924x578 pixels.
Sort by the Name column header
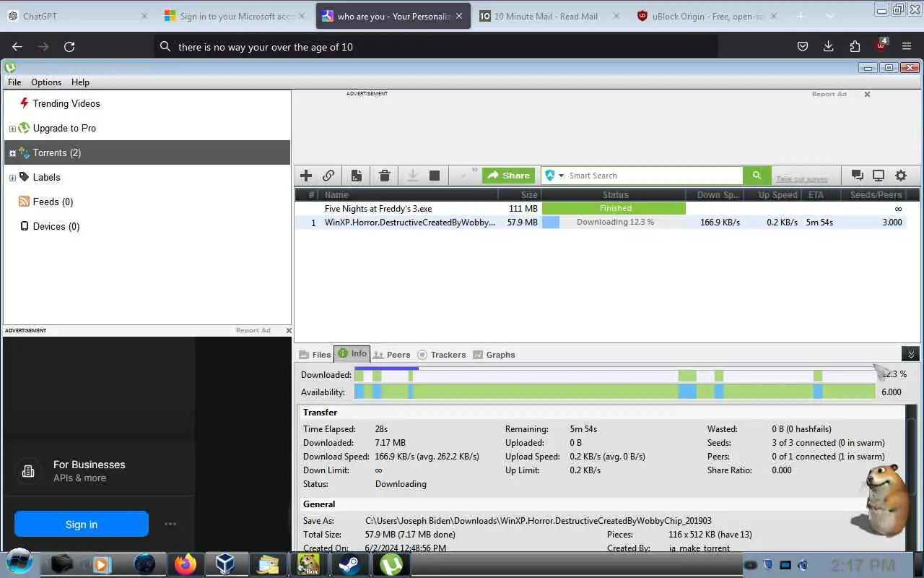coord(409,194)
